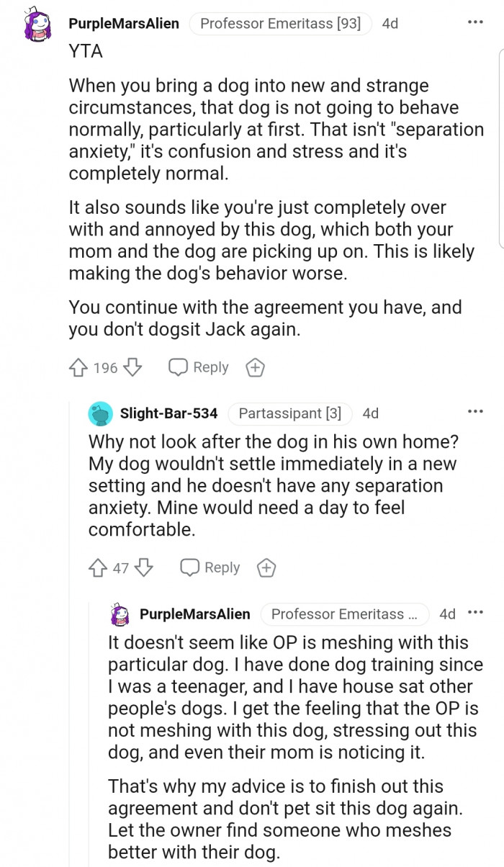Image resolution: width=504 pixels, height=867 pixels.
Task: Open PurpleMarsAlien username in the nested reply
Action: coord(195,614)
